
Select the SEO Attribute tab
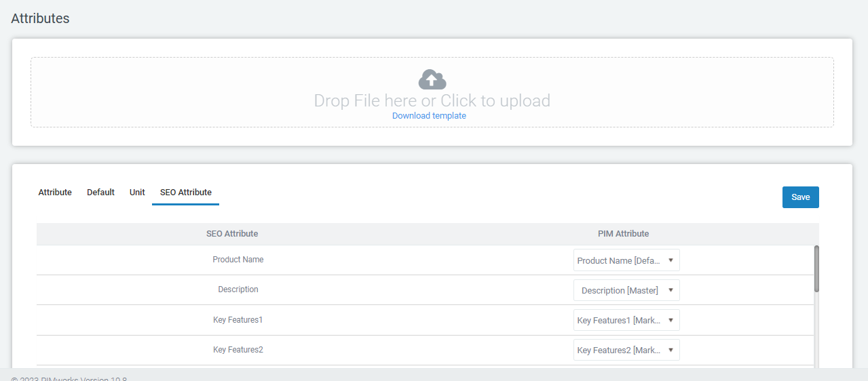(186, 193)
